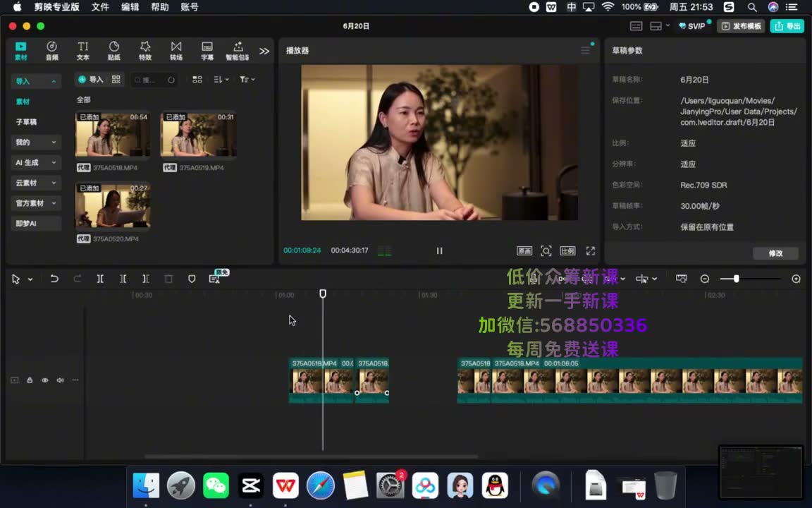Viewport: 812px width, 508px height.
Task: Expand the AI 生成 sidebar section
Action: coord(36,162)
